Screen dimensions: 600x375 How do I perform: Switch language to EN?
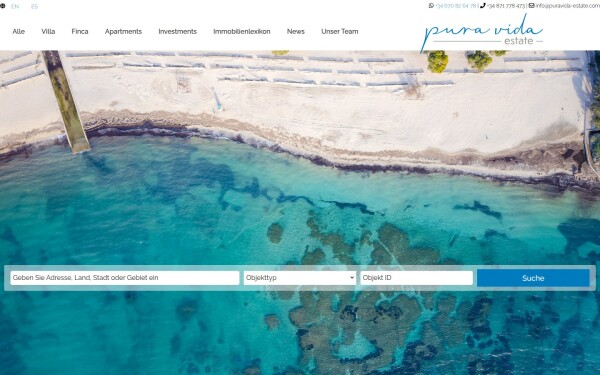tap(15, 7)
